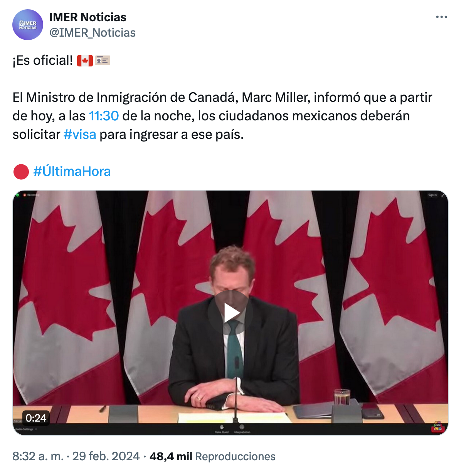Open the #visa hashtag
The width and height of the screenshot is (461, 476).
80,134
